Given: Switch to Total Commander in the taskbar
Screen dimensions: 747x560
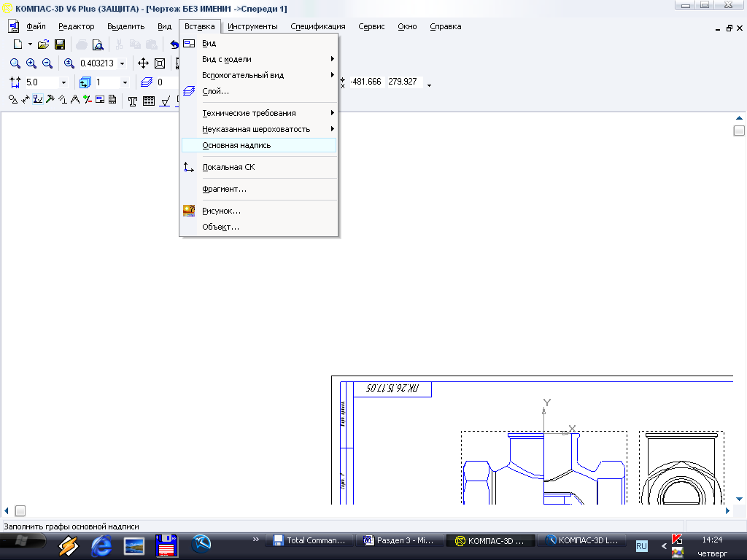Looking at the screenshot, I should pos(309,540).
